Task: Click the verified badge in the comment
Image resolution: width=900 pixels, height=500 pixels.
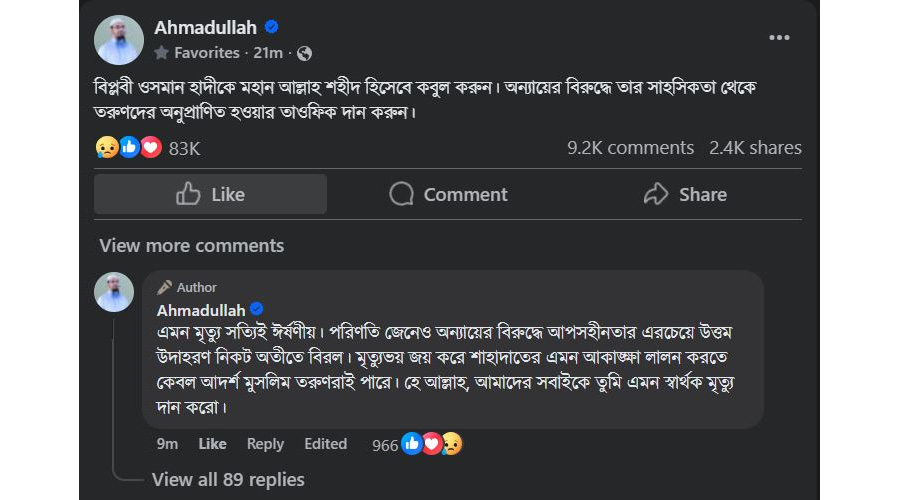Action: (x=256, y=310)
